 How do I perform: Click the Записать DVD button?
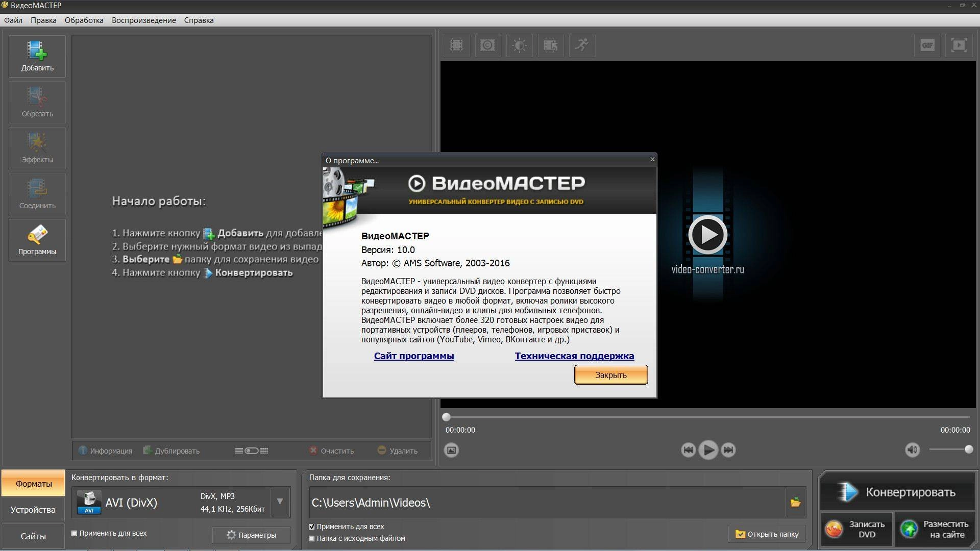[857, 530]
